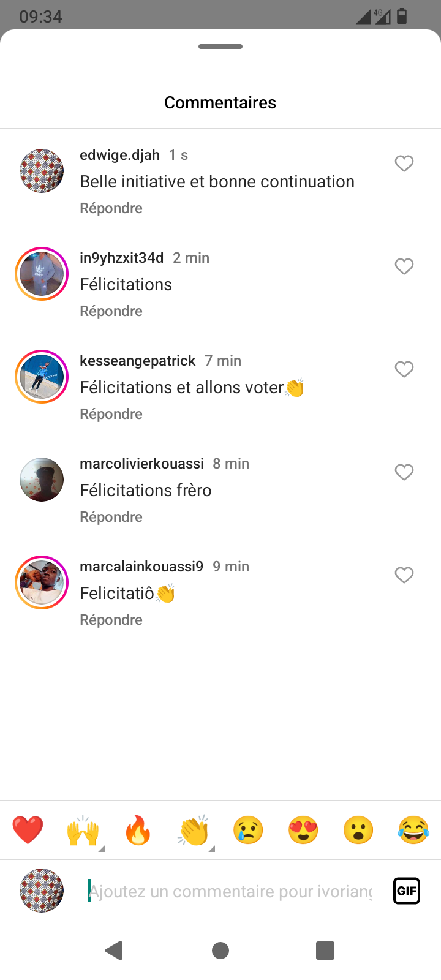Screen dimensions: 441x980
Task: Like kesseangepatrick's comment with the heart
Action: (404, 369)
